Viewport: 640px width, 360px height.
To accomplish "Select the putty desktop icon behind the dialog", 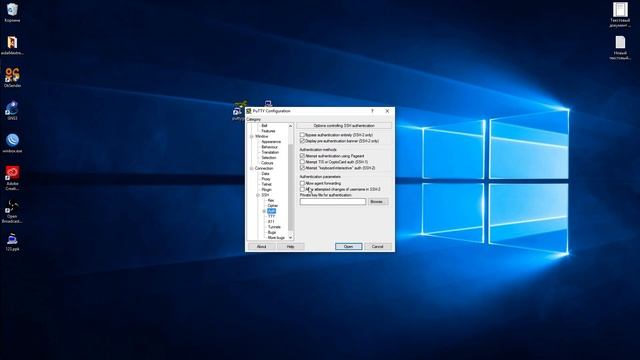I will [238, 111].
